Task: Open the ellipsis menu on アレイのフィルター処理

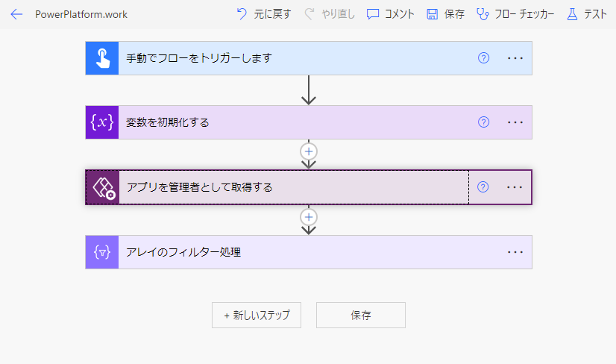Action: click(515, 252)
